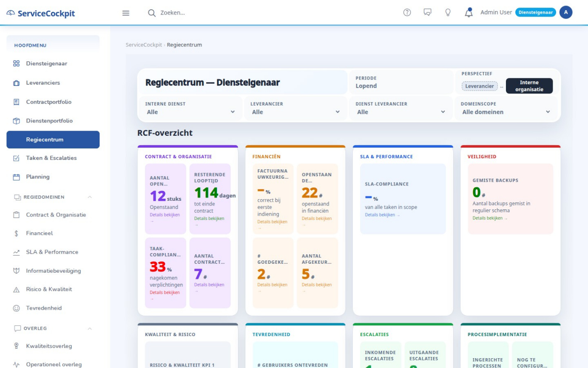Screen dimensions: 588x368
Task: Click the user avatar 'A'
Action: (566, 12)
